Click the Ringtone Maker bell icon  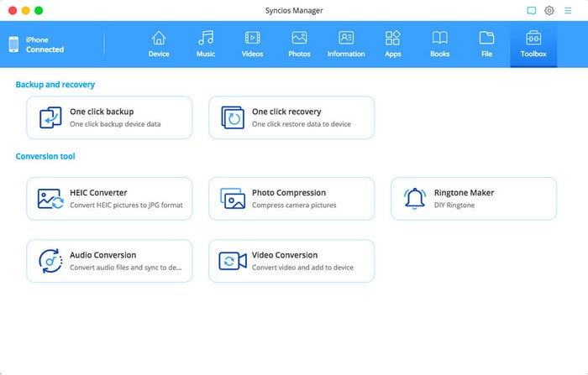(x=415, y=198)
